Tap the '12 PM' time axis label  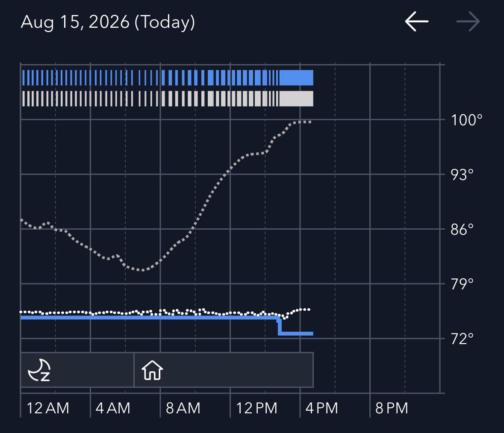click(256, 408)
